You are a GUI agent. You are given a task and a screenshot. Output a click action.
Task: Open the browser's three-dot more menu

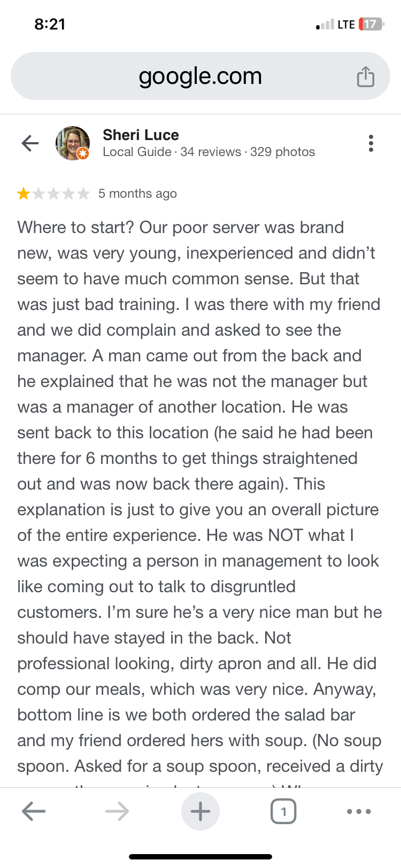(x=359, y=811)
